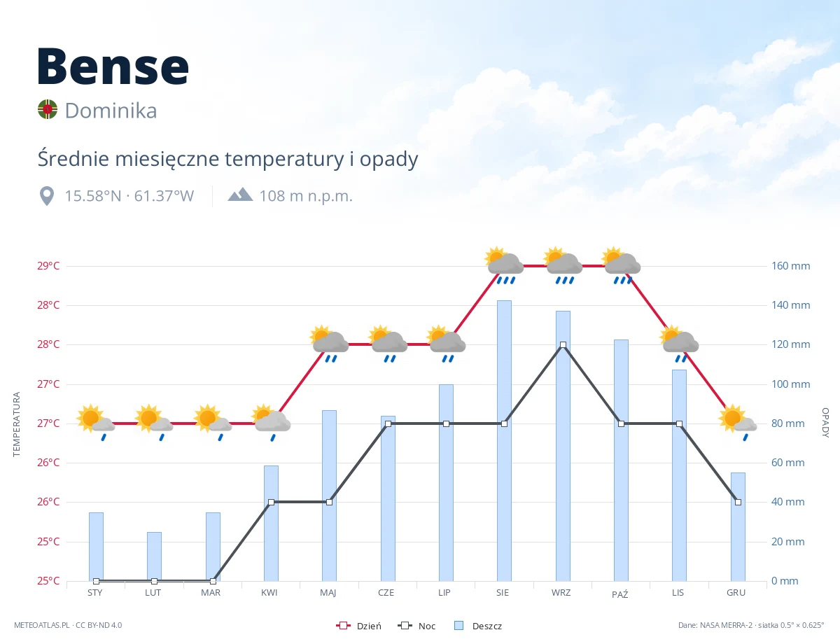Click the April cloudy weather icon
The image size is (840, 644).
point(271,422)
